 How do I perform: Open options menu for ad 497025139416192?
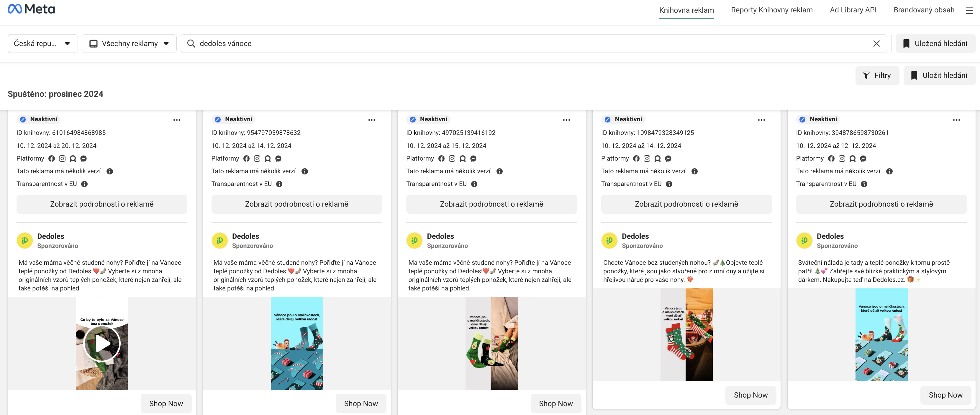coord(566,120)
